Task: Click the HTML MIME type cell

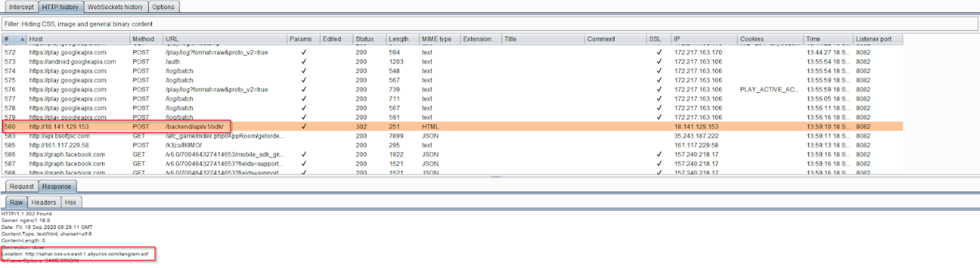Action: (x=430, y=127)
